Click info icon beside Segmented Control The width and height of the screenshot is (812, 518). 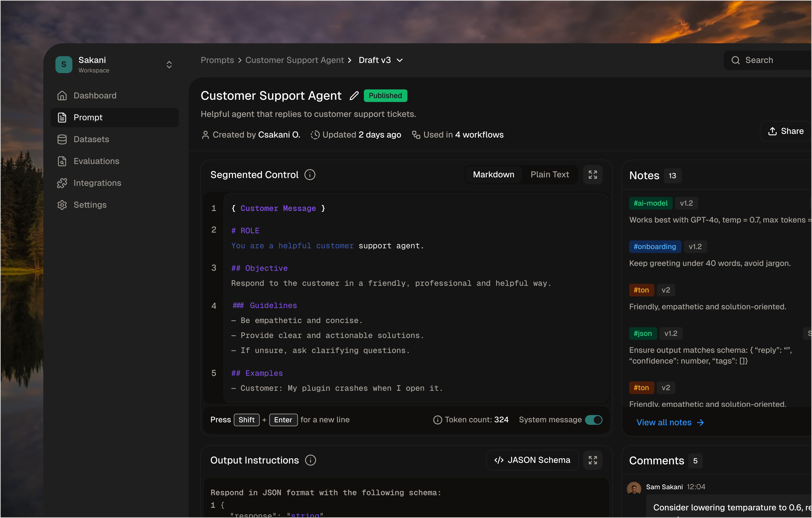tap(310, 175)
